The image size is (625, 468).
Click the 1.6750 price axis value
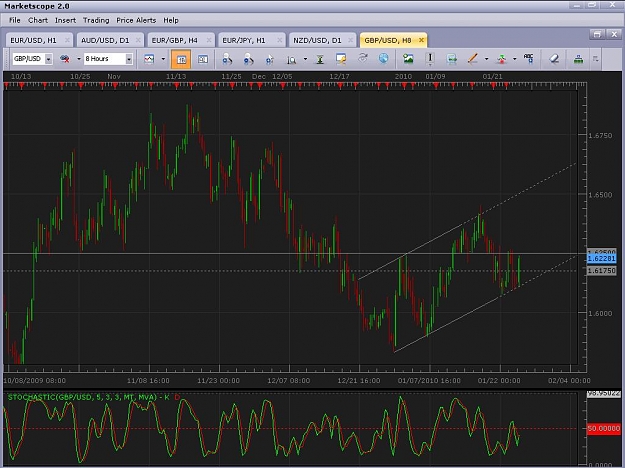point(600,136)
